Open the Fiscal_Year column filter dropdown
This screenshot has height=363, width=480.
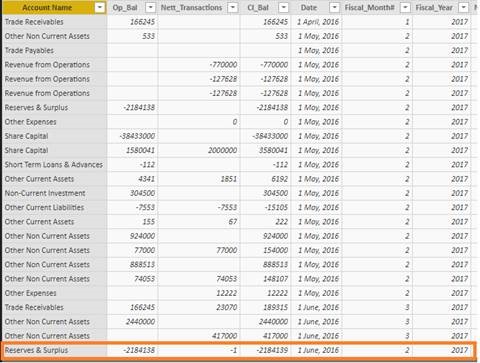[464, 7]
